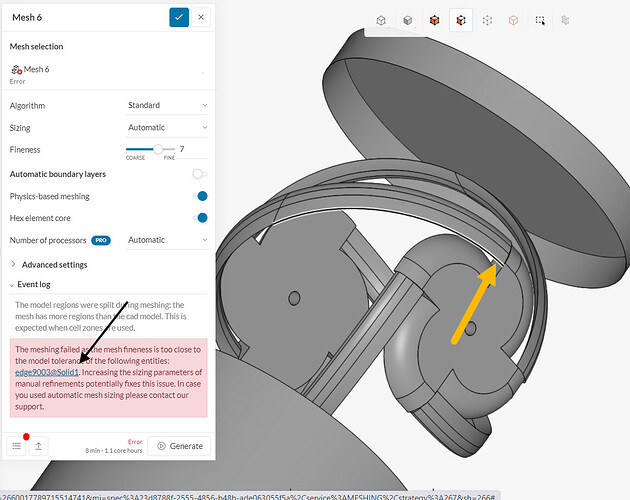The height and width of the screenshot is (500, 630).
Task: Open the Number of processors dropdown
Action: pos(167,240)
